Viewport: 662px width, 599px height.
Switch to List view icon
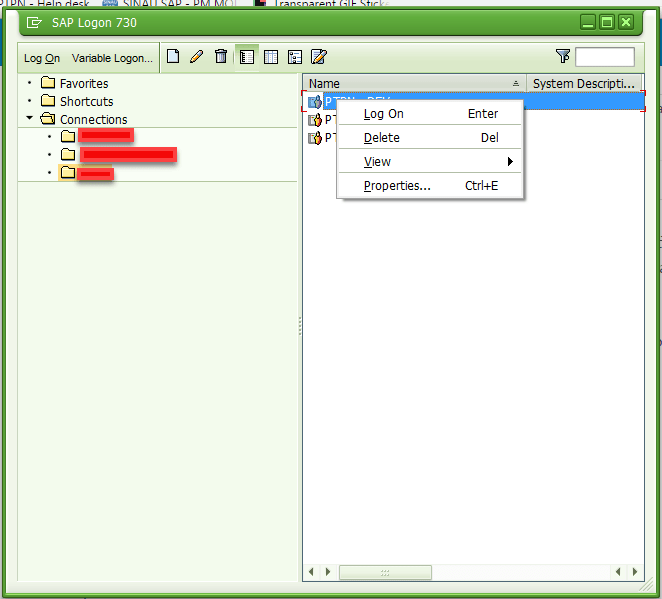coord(271,57)
